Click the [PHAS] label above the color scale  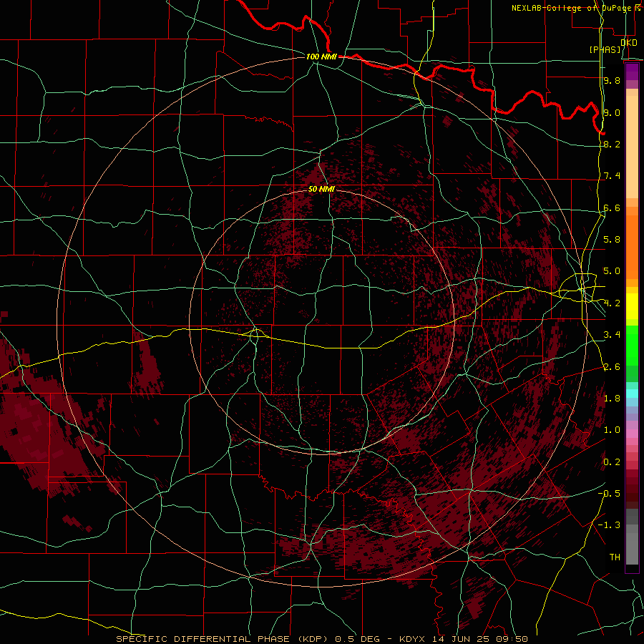click(605, 49)
